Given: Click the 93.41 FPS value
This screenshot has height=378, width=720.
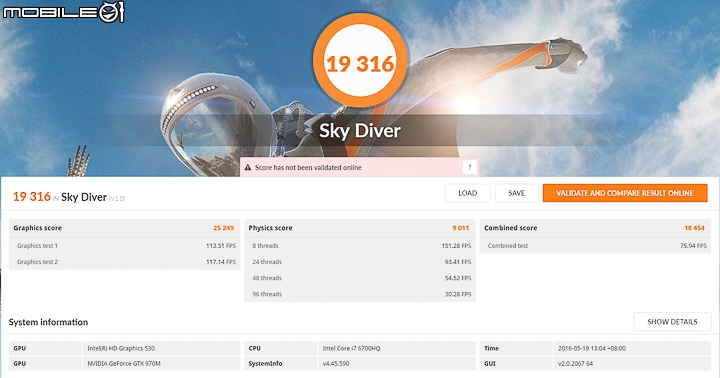Looking at the screenshot, I should (x=458, y=262).
